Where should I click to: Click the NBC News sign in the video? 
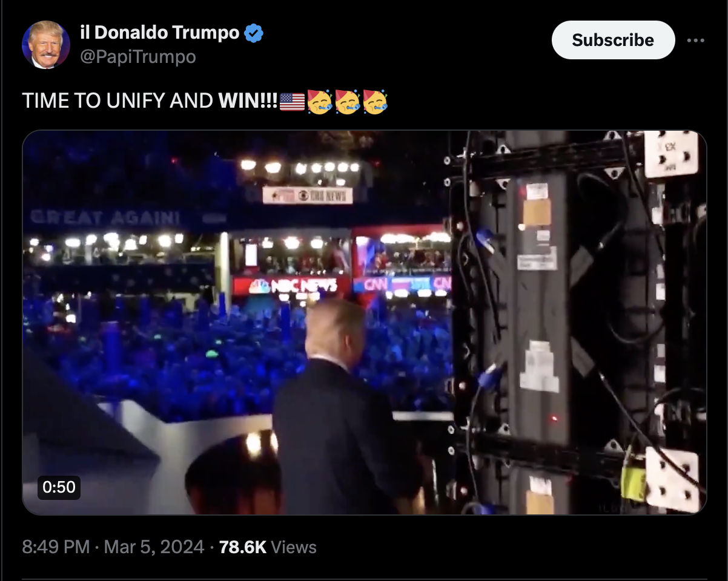point(293,286)
